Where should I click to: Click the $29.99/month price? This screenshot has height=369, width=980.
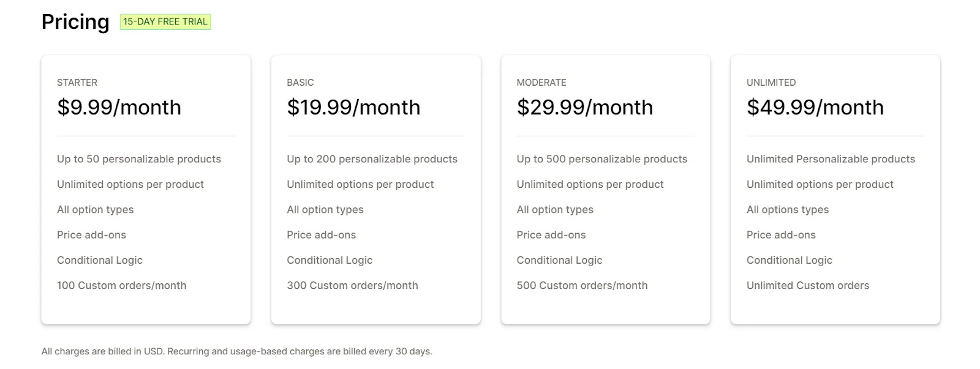[585, 108]
